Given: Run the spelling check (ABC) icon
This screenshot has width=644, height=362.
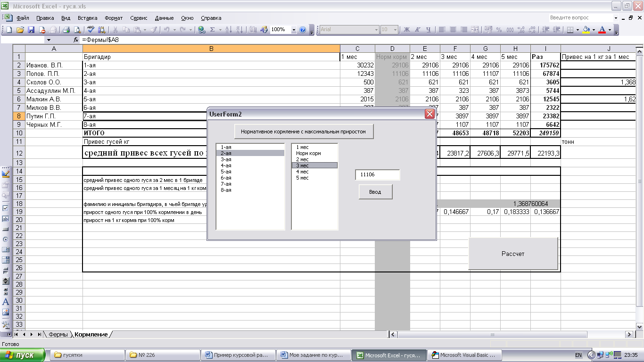Looking at the screenshot, I should 91,30.
